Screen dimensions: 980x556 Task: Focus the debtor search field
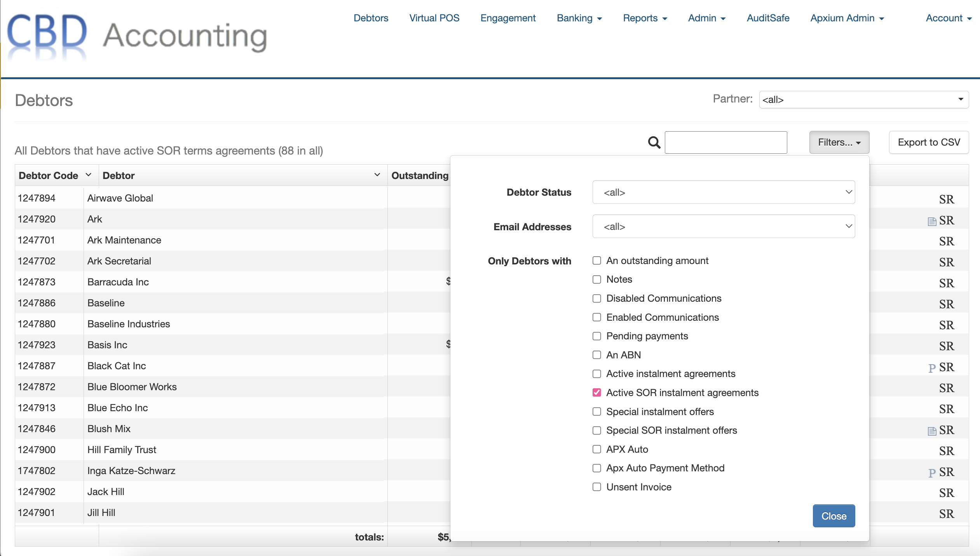tap(726, 142)
